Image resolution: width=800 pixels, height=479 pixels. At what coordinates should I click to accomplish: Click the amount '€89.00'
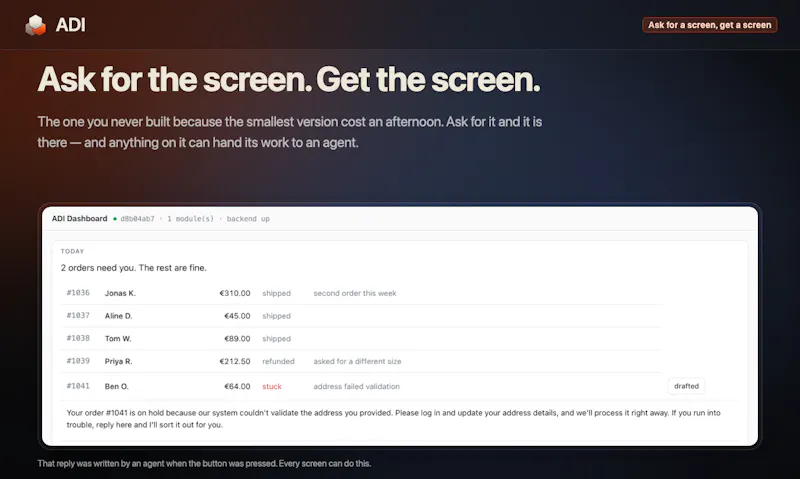point(237,339)
